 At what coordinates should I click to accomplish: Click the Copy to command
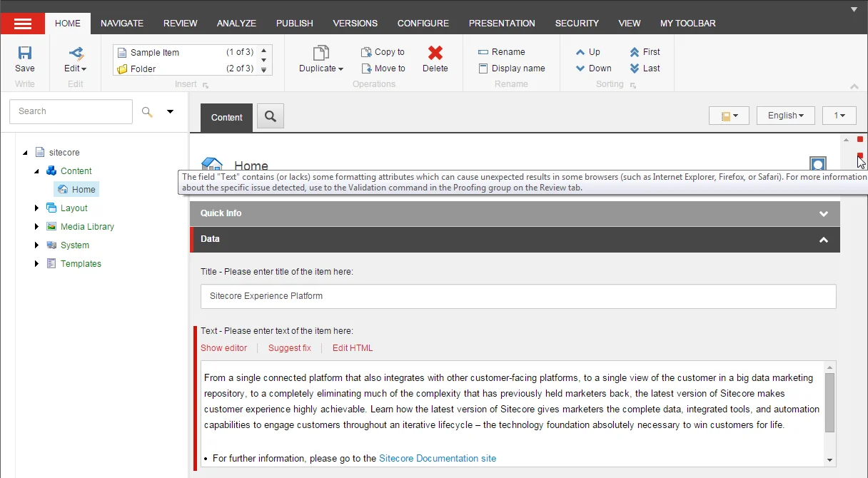(383, 52)
